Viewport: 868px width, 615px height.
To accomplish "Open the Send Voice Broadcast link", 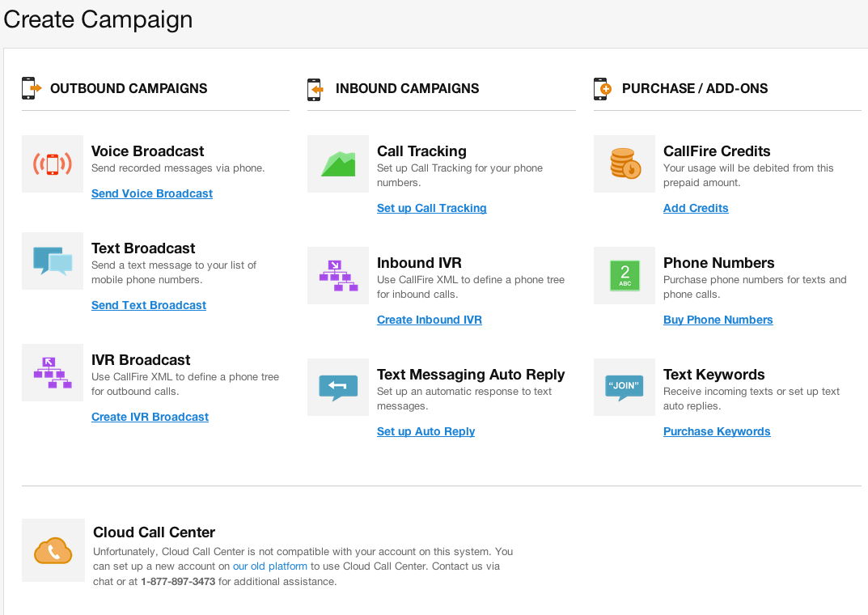I will (x=152, y=193).
